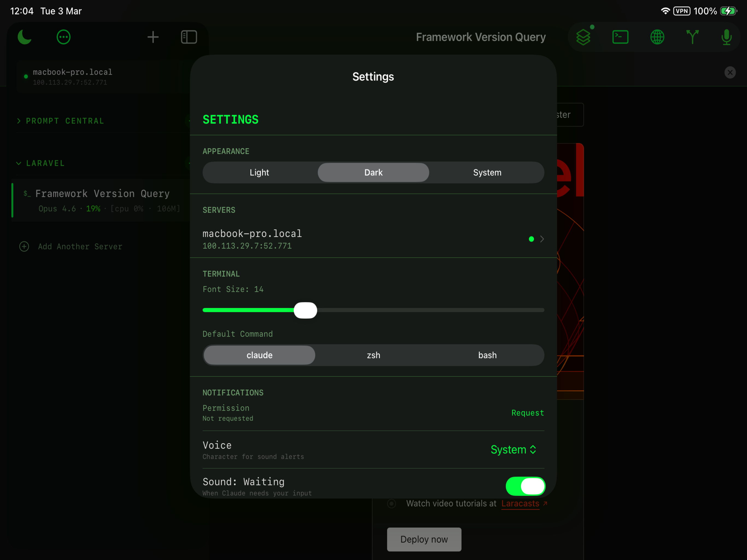Open macbook-pro.local server details chevron
The width and height of the screenshot is (747, 560).
pyautogui.click(x=542, y=239)
